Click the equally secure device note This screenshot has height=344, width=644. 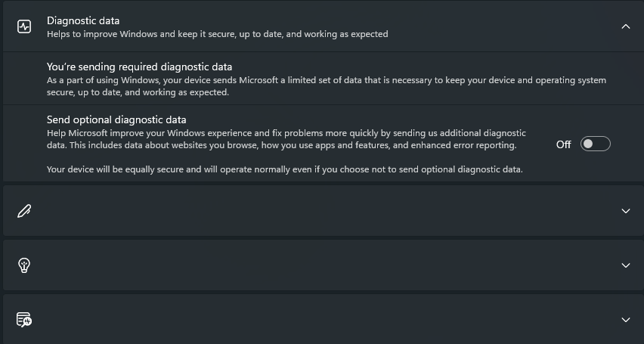285,169
